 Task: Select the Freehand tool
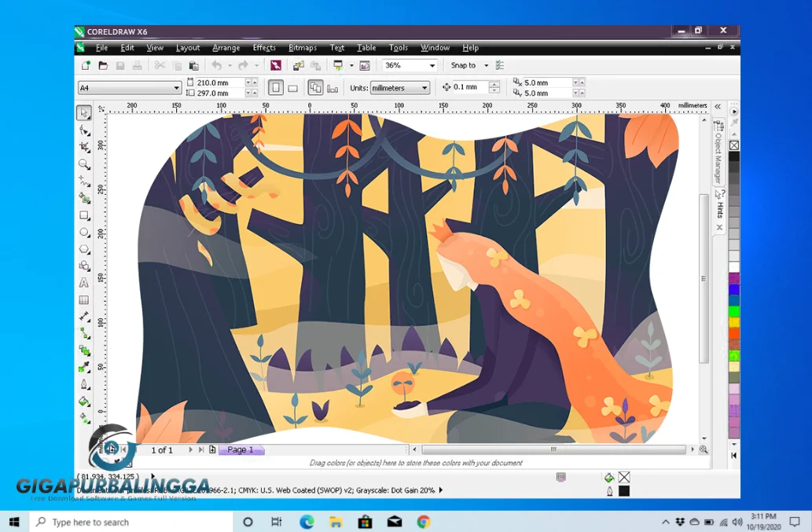pos(84,181)
